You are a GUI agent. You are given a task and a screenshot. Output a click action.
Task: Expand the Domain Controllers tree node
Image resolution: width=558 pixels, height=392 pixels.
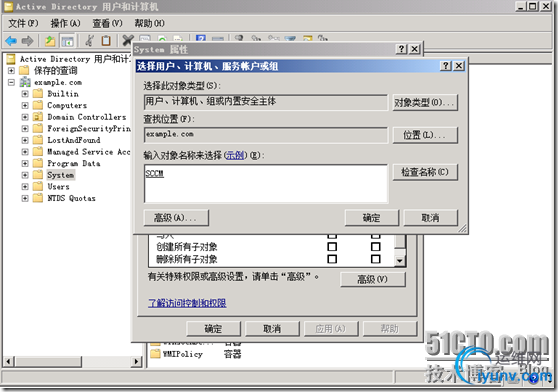[25, 117]
